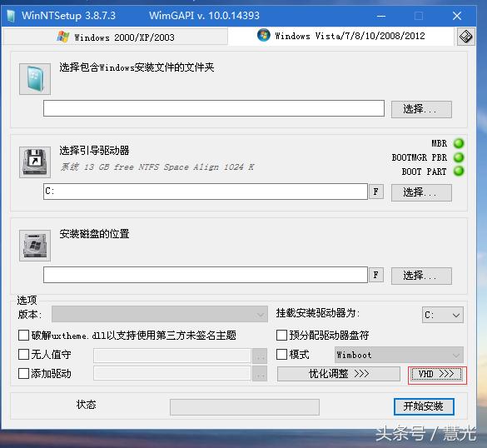
Task: Click the BOOT PART green status light
Action: coord(459,171)
